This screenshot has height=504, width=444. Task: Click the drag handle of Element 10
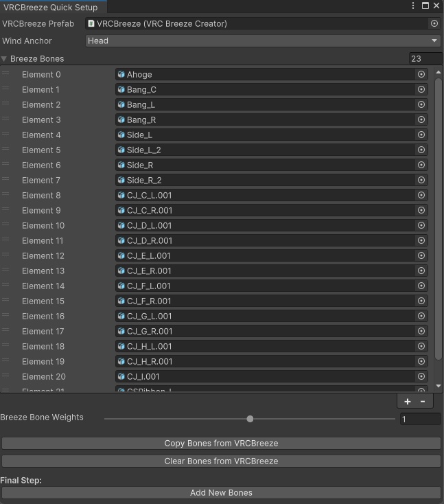(x=5, y=225)
